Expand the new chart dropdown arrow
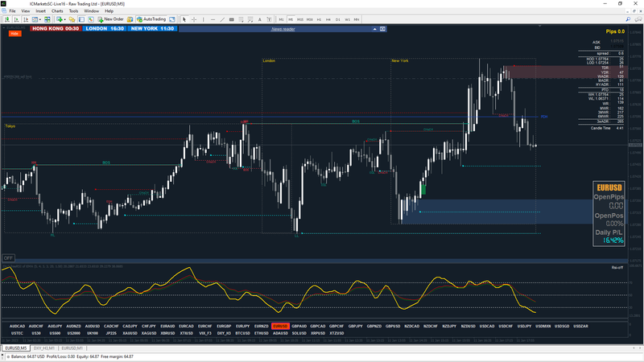The width and height of the screenshot is (644, 362). pyautogui.click(x=64, y=19)
